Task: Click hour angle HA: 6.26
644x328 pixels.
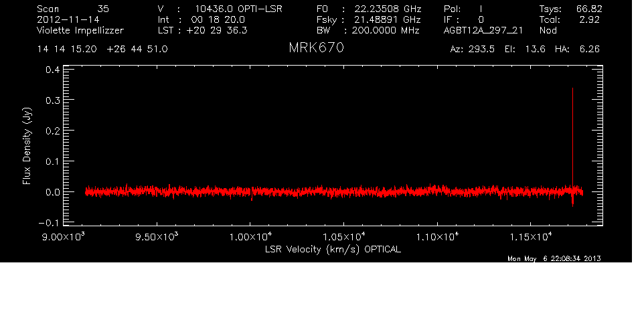Action: 577,50
